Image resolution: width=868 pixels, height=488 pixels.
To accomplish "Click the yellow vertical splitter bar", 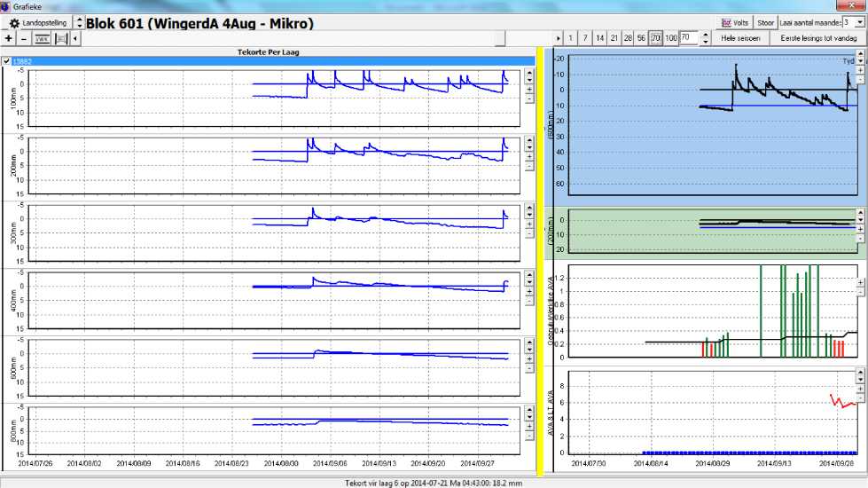I will point(540,261).
